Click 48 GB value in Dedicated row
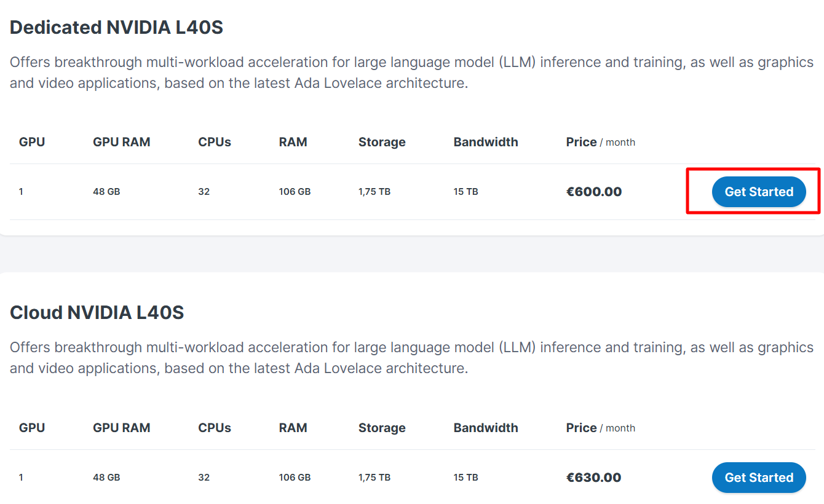Image resolution: width=824 pixels, height=504 pixels. coord(106,192)
